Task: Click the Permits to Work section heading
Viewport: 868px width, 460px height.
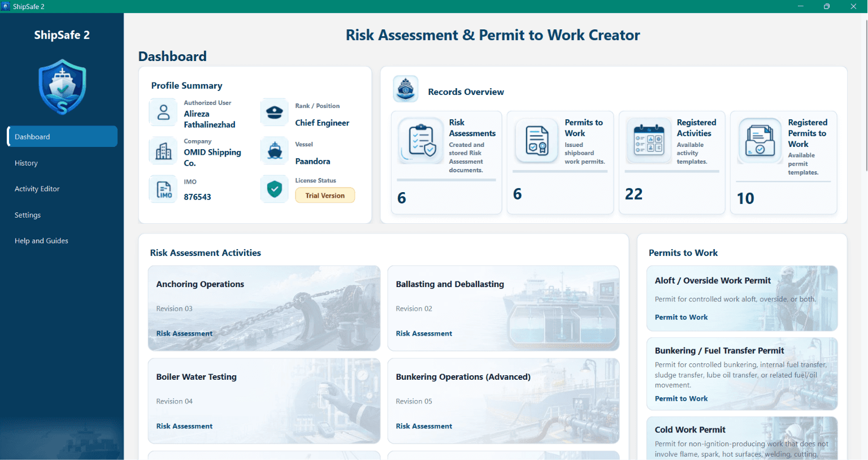Action: pyautogui.click(x=683, y=253)
